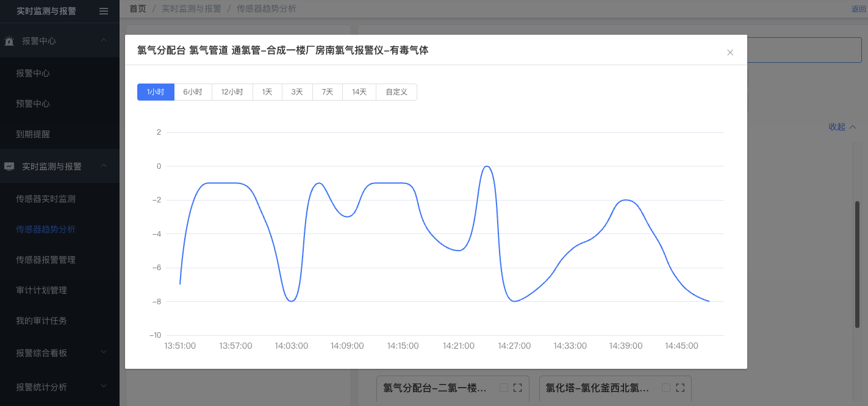The image size is (868, 406).
Task: Tick the checkbox on 氯气分配台-二氯一楼 card
Action: [504, 388]
